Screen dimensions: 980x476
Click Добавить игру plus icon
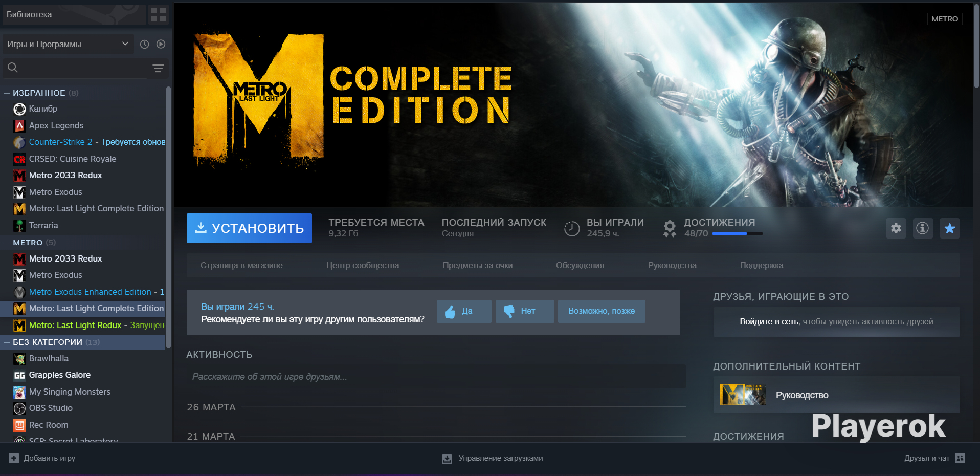(x=14, y=458)
